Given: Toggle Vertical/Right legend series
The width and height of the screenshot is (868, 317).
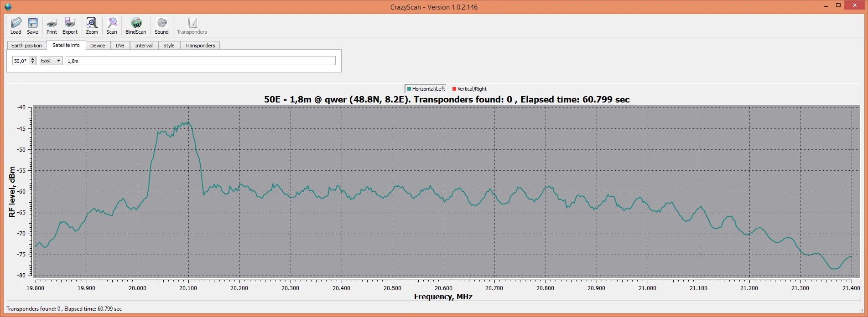Looking at the screenshot, I should point(469,89).
